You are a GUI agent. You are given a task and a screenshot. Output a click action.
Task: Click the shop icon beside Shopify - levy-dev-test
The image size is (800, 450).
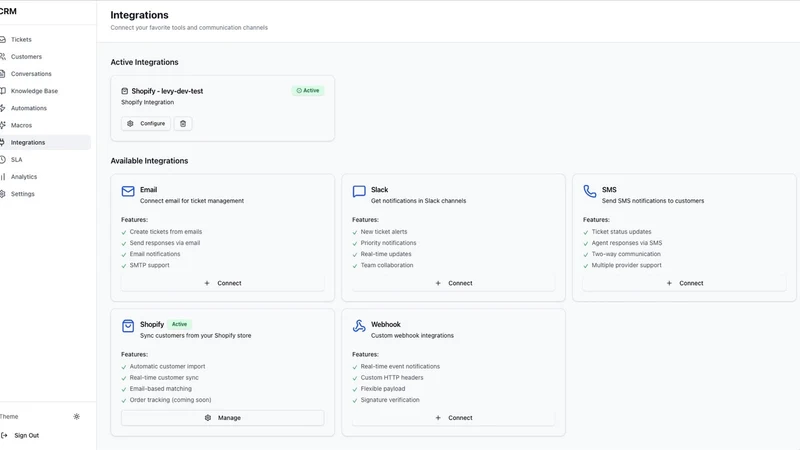point(124,91)
